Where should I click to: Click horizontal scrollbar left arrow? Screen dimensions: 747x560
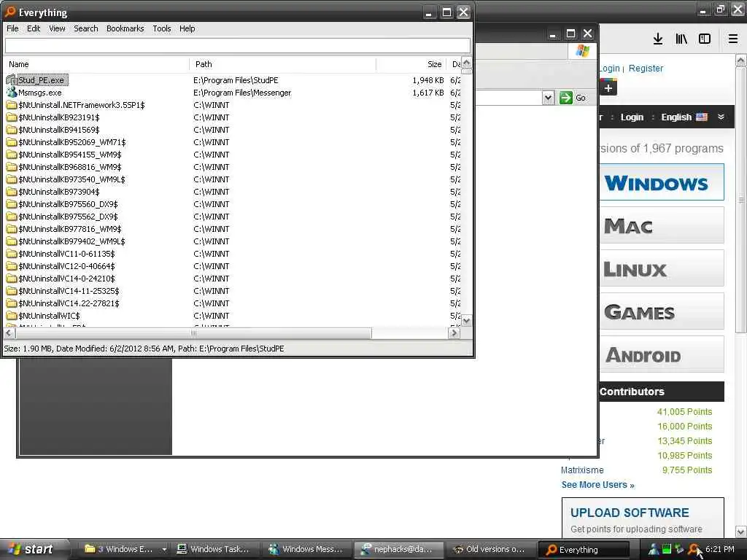(x=9, y=332)
